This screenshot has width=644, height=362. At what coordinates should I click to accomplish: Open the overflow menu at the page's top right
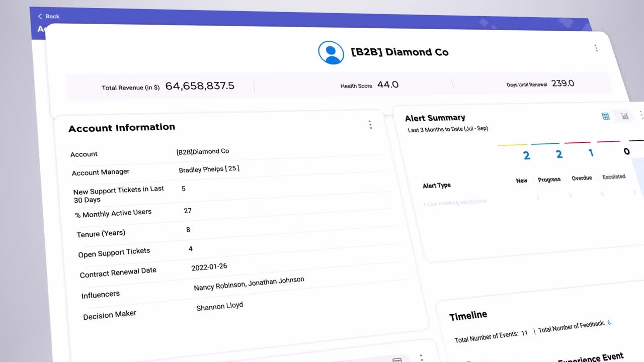pos(596,48)
